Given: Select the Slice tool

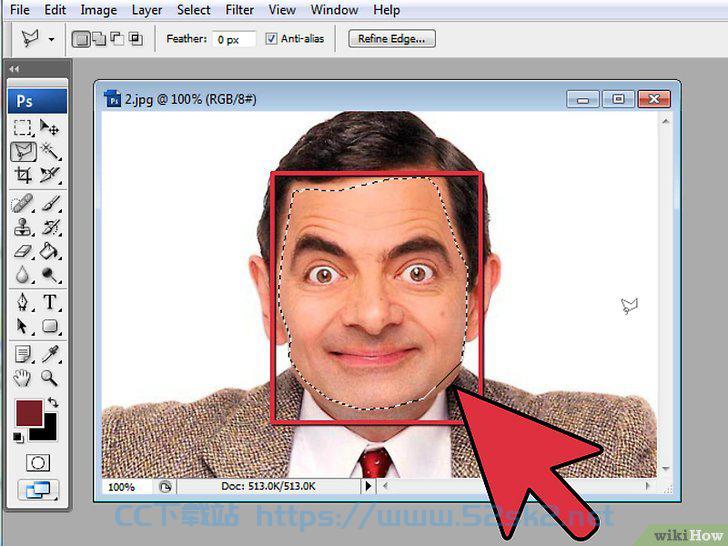Looking at the screenshot, I should [49, 175].
